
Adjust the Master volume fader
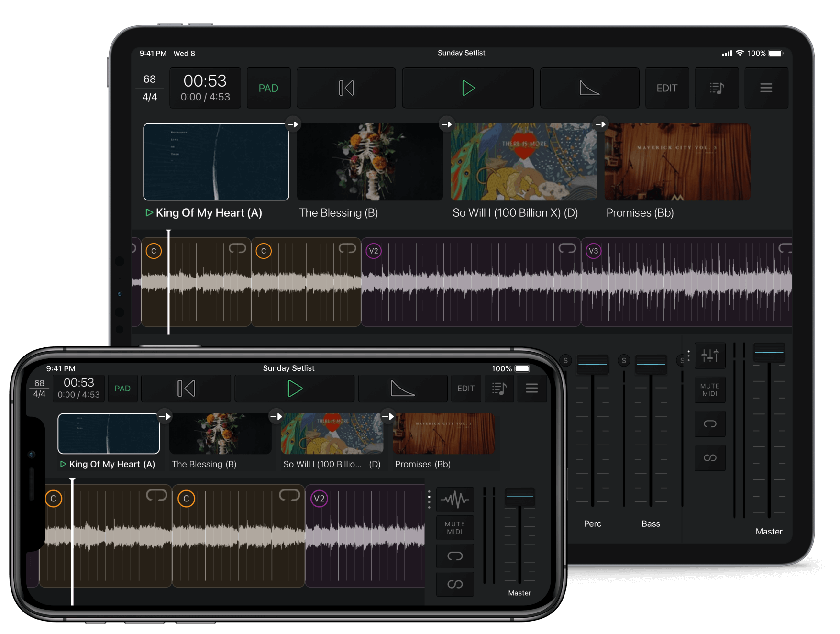pos(769,352)
